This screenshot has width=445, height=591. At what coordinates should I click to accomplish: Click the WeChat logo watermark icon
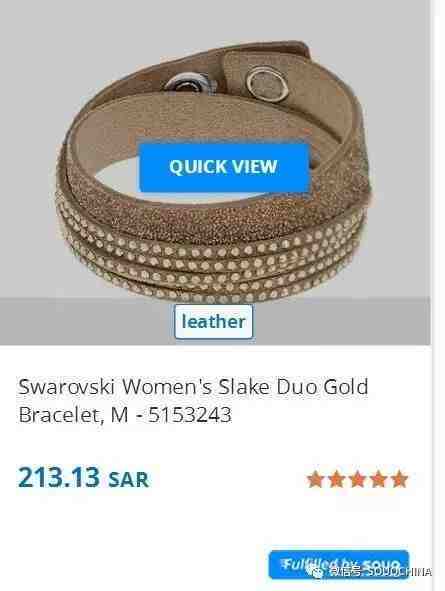[x=318, y=572]
